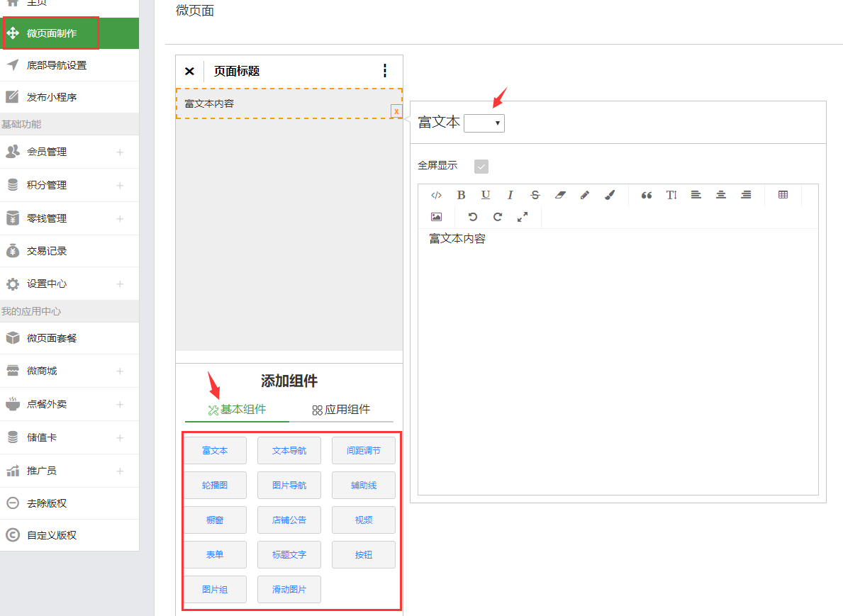The image size is (843, 616).
Task: Insert a blockquote
Action: (646, 195)
